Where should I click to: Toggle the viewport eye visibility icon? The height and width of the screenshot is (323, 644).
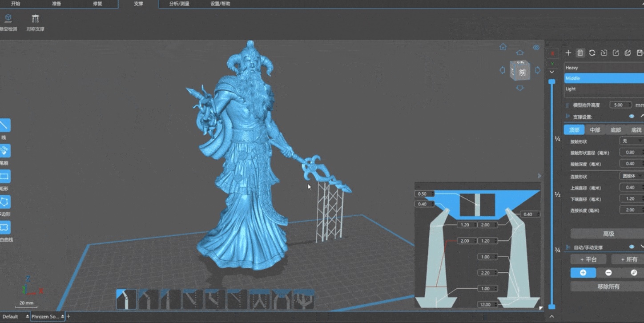click(x=536, y=48)
